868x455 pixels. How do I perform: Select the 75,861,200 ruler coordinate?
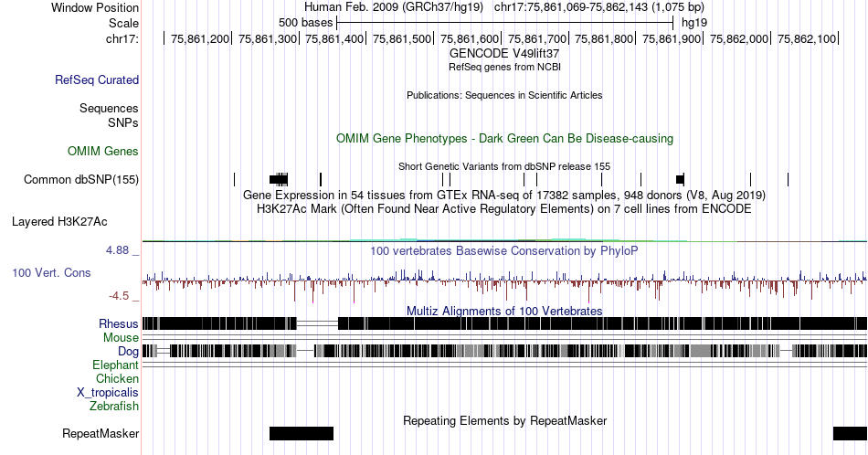pos(200,38)
